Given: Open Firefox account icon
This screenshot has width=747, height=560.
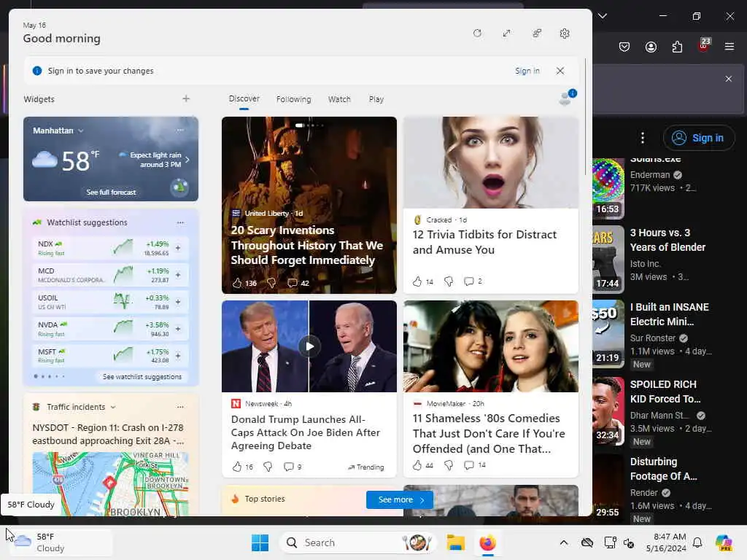Looking at the screenshot, I should tap(651, 47).
